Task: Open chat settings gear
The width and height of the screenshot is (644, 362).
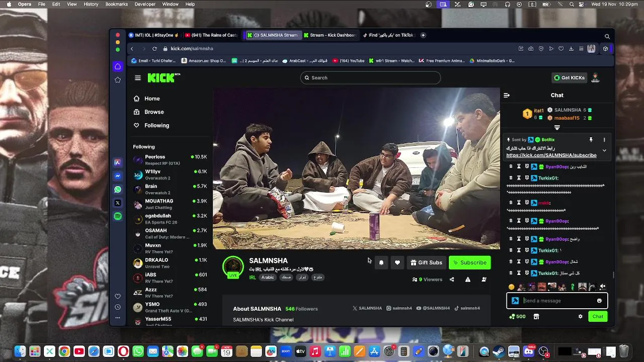Action: [580, 316]
